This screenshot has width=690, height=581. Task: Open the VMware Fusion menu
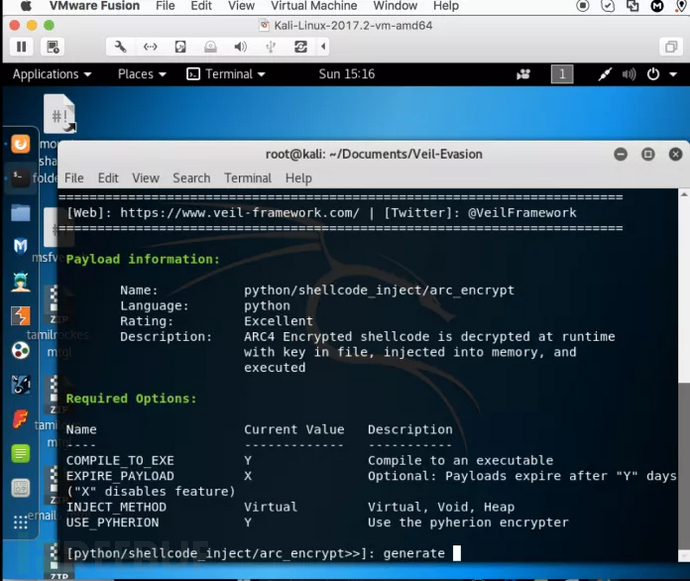click(94, 6)
